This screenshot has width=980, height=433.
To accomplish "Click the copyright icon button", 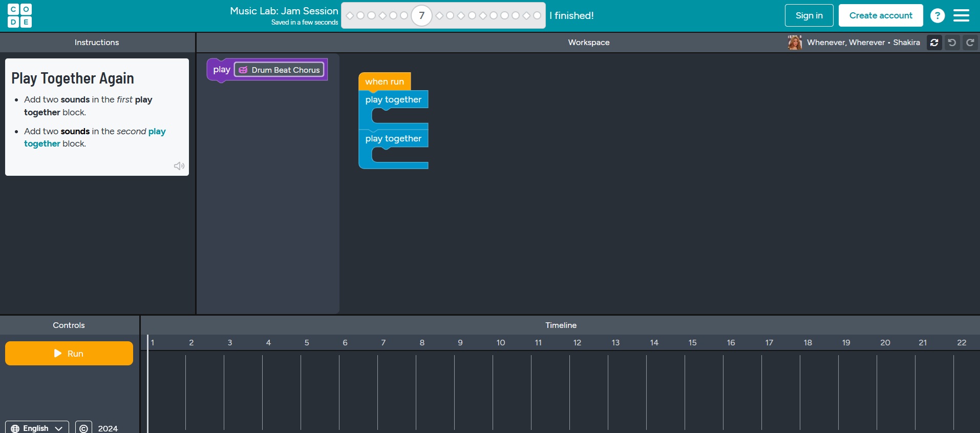I will click(83, 428).
